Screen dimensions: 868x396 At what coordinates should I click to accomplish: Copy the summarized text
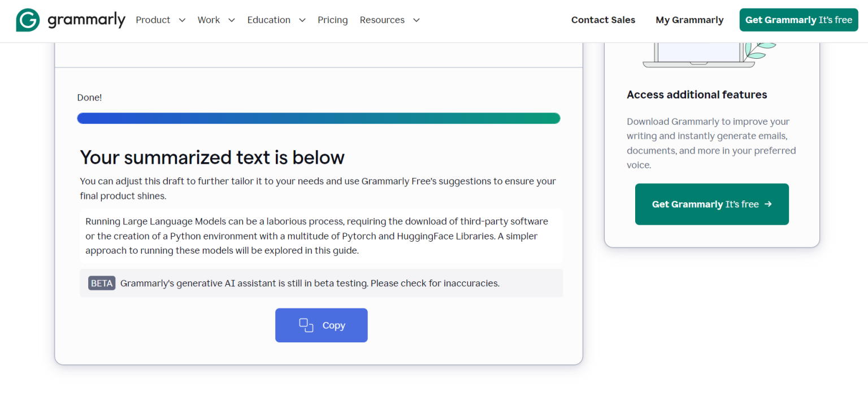[321, 325]
